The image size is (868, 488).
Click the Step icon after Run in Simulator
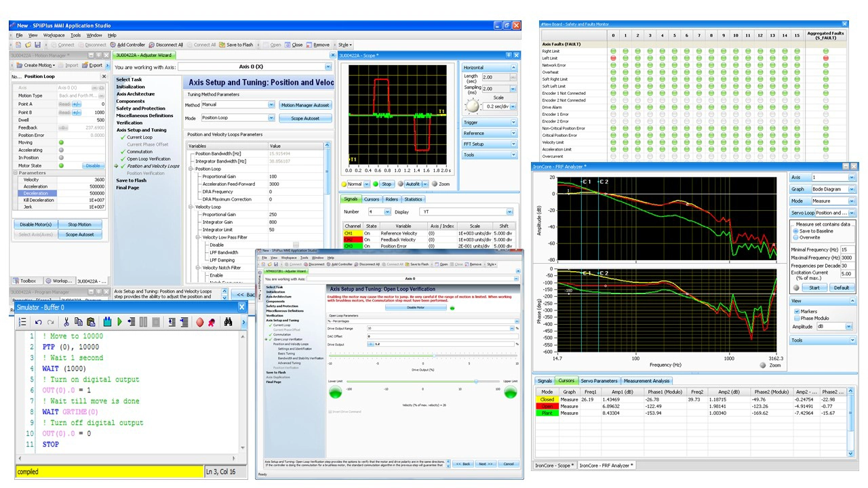132,322
